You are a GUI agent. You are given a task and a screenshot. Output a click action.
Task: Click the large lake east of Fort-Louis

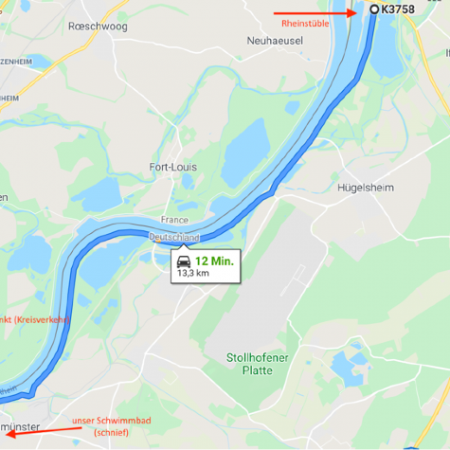(x=247, y=153)
